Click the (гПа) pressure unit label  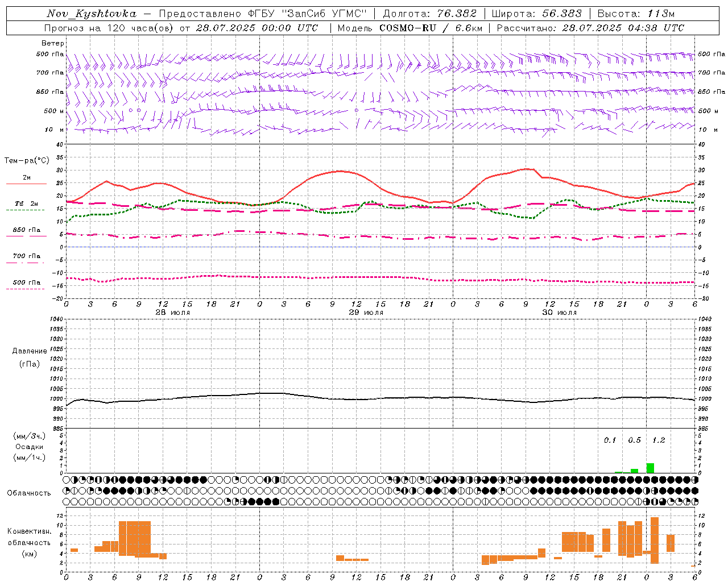30,364
